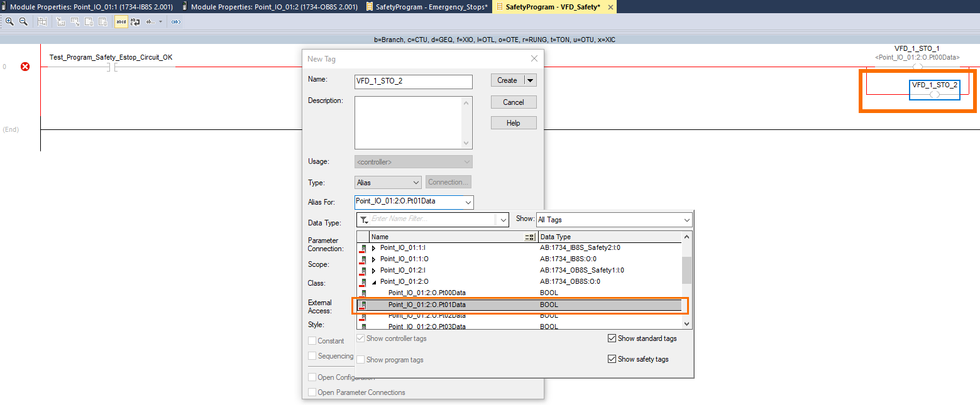The height and width of the screenshot is (405, 980).
Task: Click the ab... toolbar icon
Action: (149, 21)
